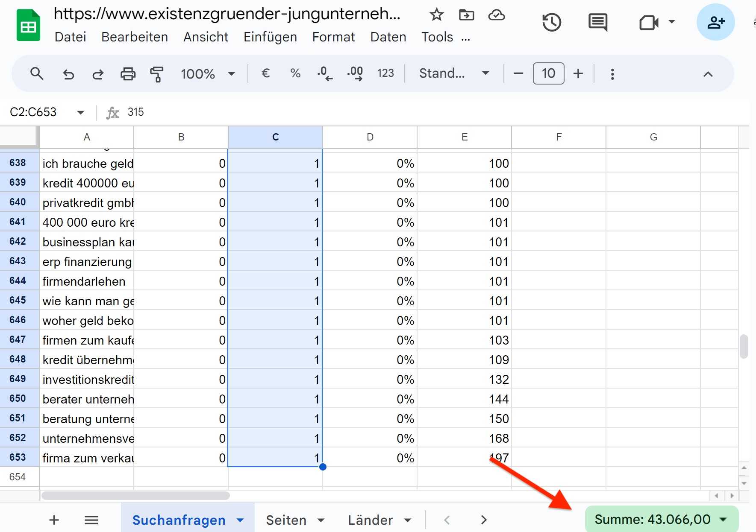This screenshot has height=532, width=756.
Task: Open the Stand... font dropdown
Action: click(x=453, y=73)
